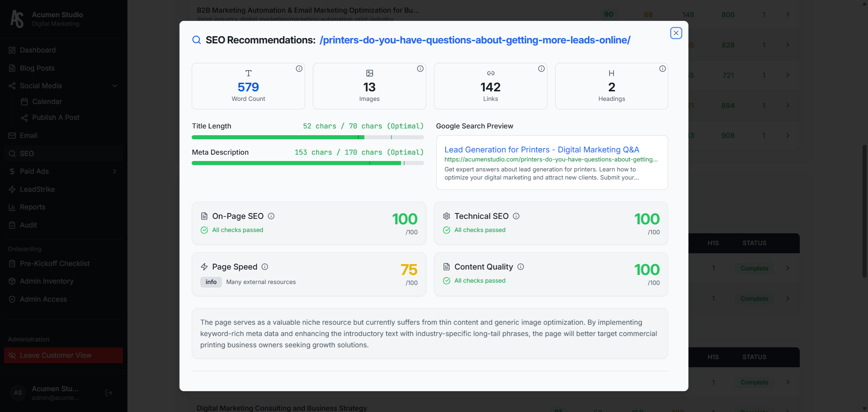Viewport: 868px width, 412px height.
Task: Open Email in the sidebar
Action: [63, 136]
